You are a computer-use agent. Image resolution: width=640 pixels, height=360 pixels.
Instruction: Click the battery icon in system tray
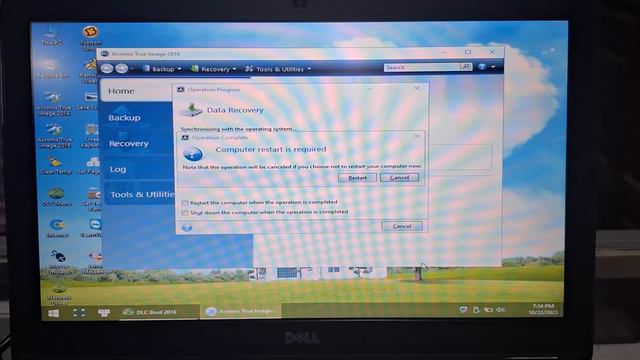click(x=488, y=310)
